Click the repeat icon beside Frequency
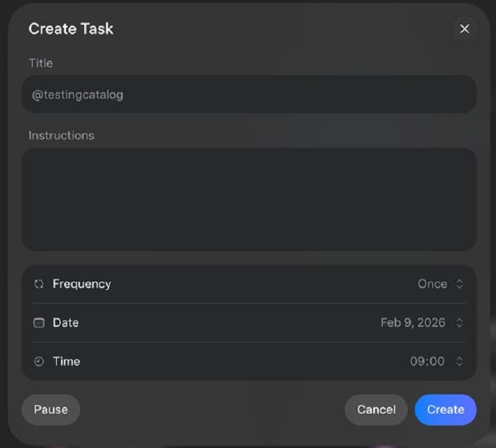This screenshot has width=496, height=448. pos(38,284)
